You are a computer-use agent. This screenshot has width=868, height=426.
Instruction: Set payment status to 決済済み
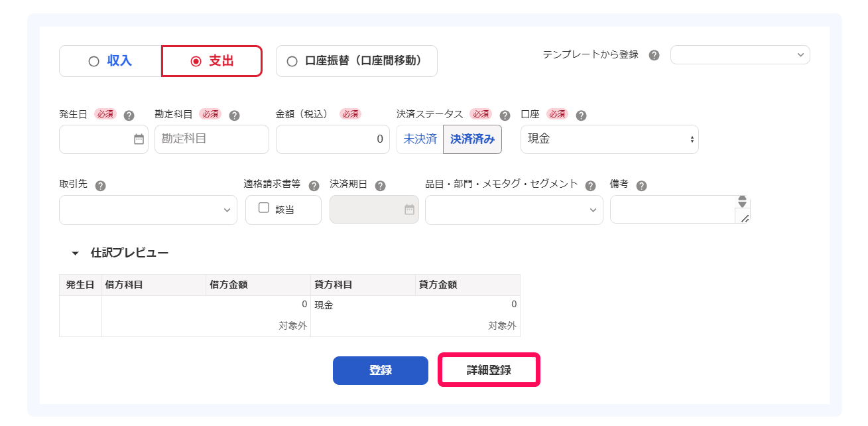[473, 139]
